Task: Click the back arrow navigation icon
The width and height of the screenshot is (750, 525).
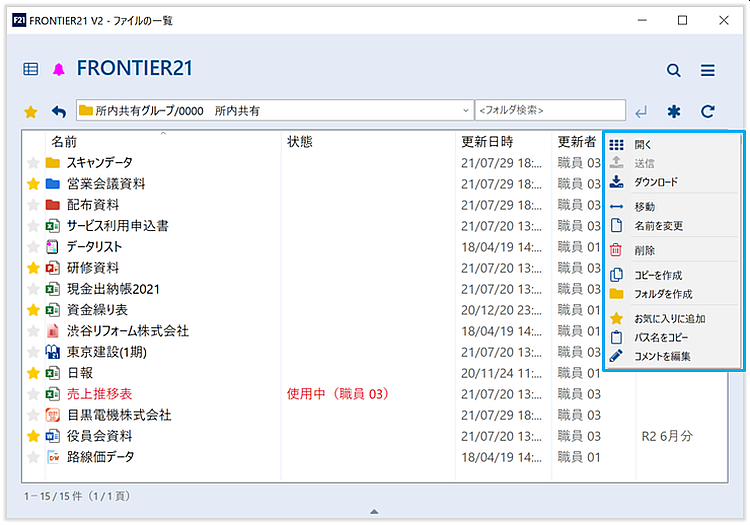Action: pyautogui.click(x=58, y=111)
